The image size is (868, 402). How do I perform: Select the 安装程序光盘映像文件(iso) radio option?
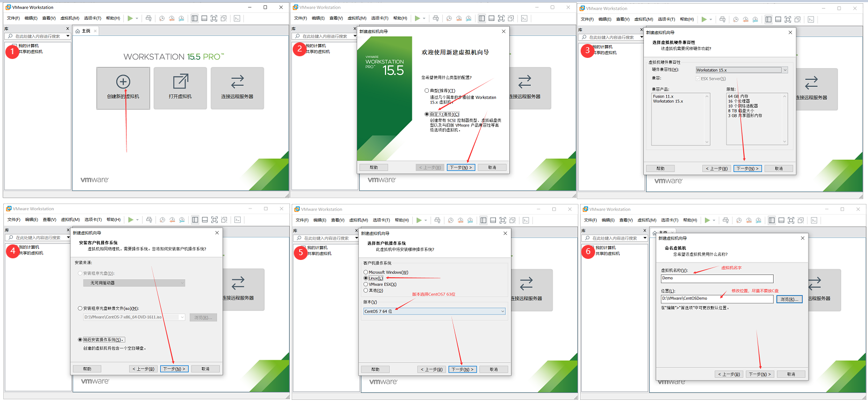[80, 309]
